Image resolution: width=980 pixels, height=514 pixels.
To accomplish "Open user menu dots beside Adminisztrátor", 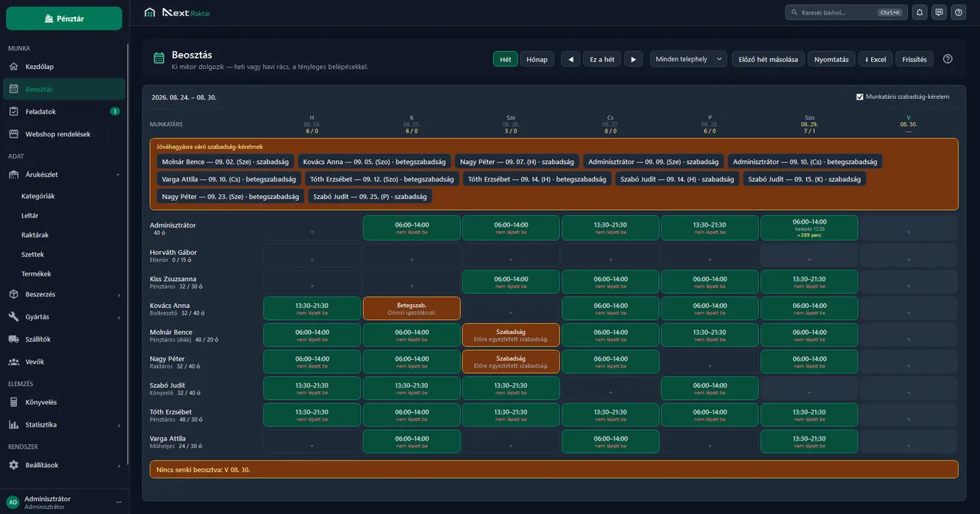I will pyautogui.click(x=119, y=502).
